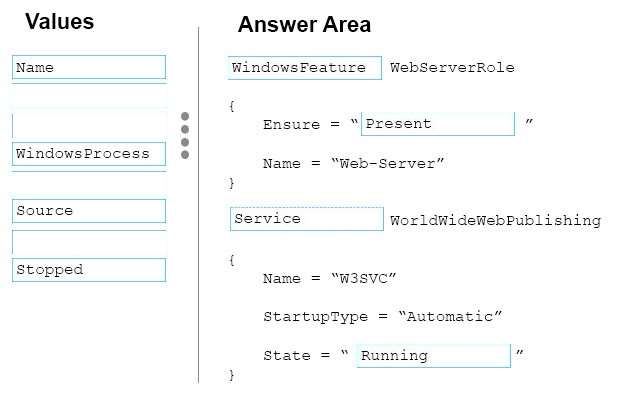The width and height of the screenshot is (617, 399).
Task: Click the Answer Area heading
Action: pyautogui.click(x=304, y=24)
